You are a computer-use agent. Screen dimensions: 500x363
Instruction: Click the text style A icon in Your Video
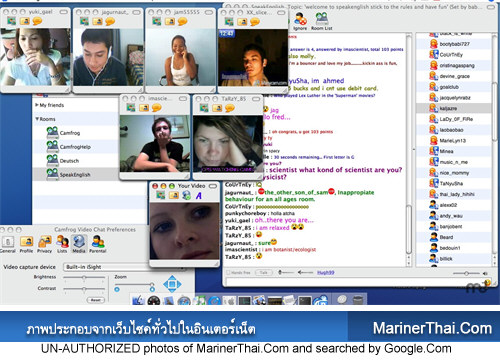coord(199,196)
